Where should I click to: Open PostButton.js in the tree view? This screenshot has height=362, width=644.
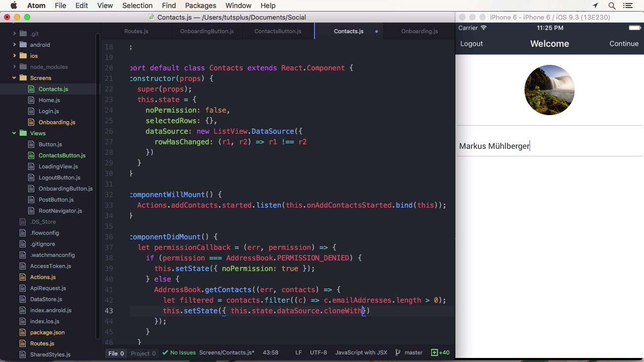point(56,200)
